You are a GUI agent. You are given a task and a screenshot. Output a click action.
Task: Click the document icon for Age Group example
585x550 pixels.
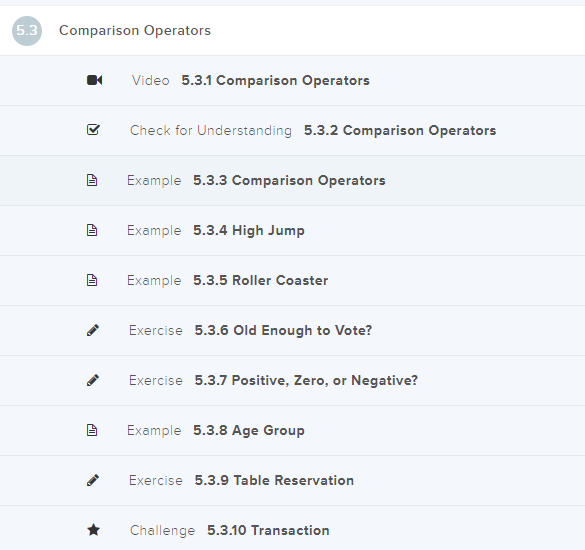coord(92,430)
